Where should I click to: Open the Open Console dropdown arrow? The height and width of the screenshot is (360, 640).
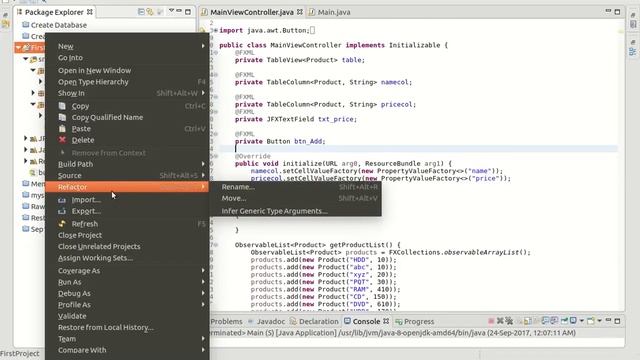click(600, 321)
